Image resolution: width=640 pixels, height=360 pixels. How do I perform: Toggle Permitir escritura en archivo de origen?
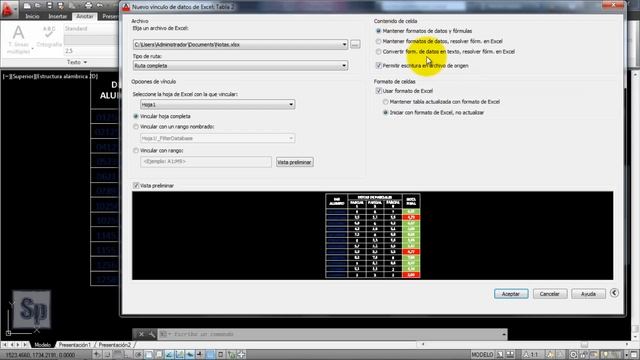point(422,66)
